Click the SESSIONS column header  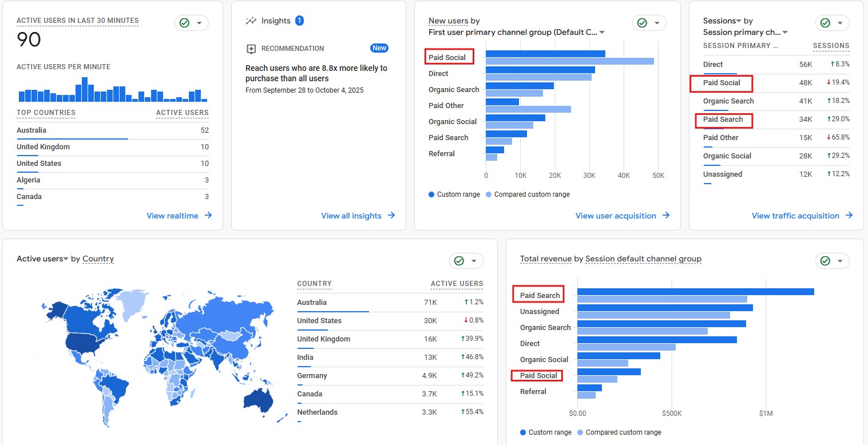coord(831,46)
